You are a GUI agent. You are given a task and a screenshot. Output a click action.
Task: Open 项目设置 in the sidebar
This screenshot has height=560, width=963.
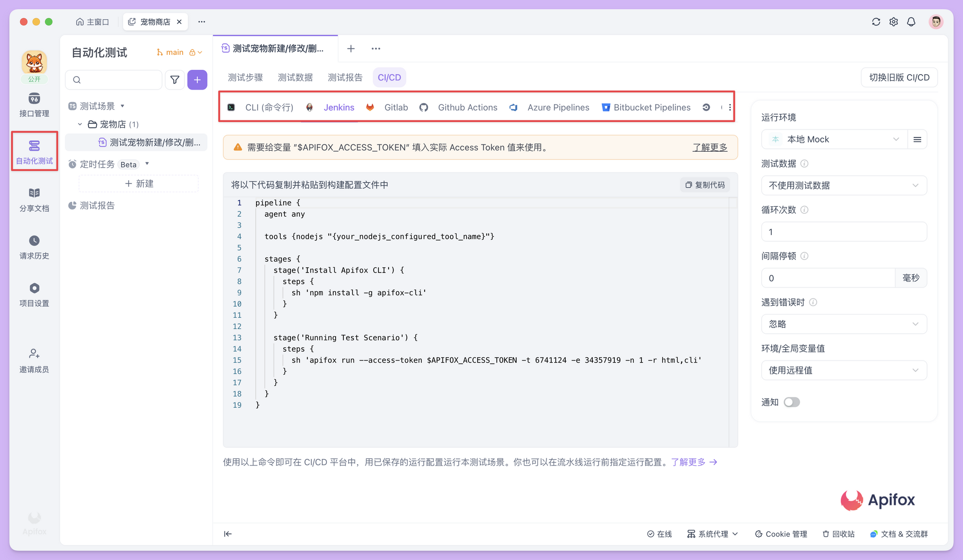pos(34,294)
